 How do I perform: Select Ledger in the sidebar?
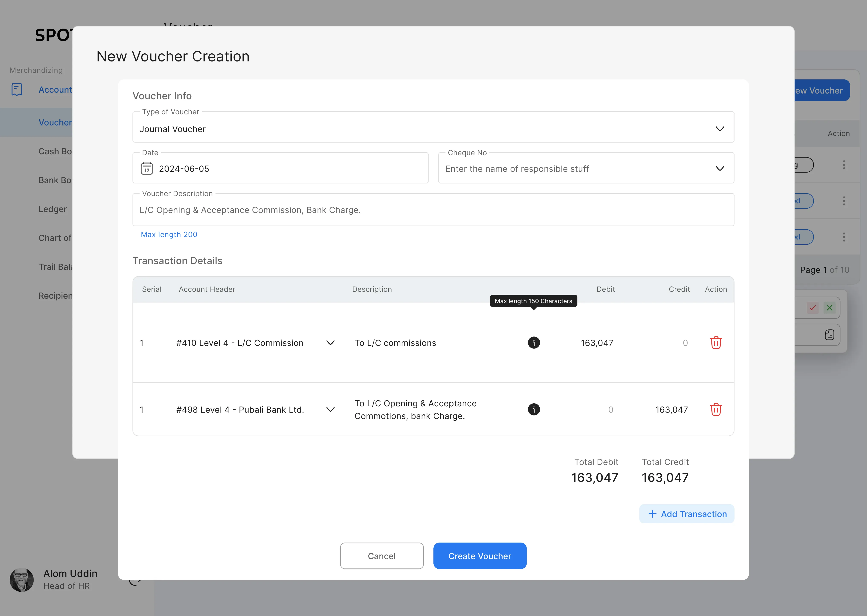coord(52,209)
